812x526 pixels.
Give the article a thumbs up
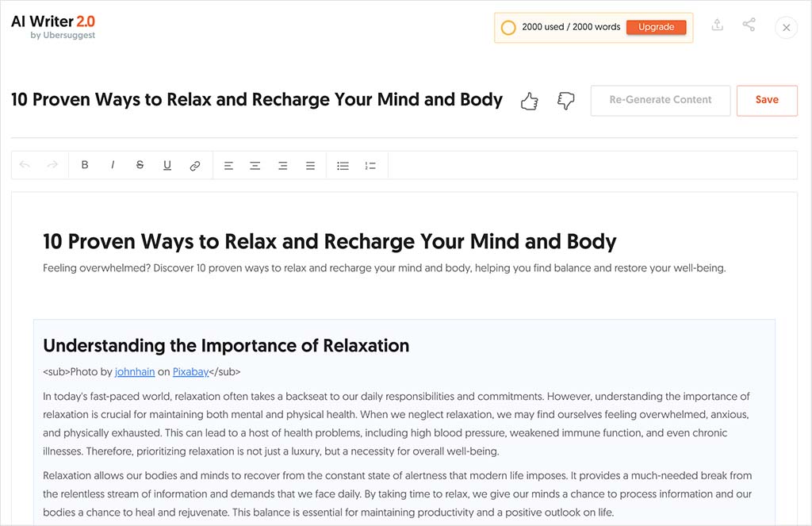tap(529, 100)
